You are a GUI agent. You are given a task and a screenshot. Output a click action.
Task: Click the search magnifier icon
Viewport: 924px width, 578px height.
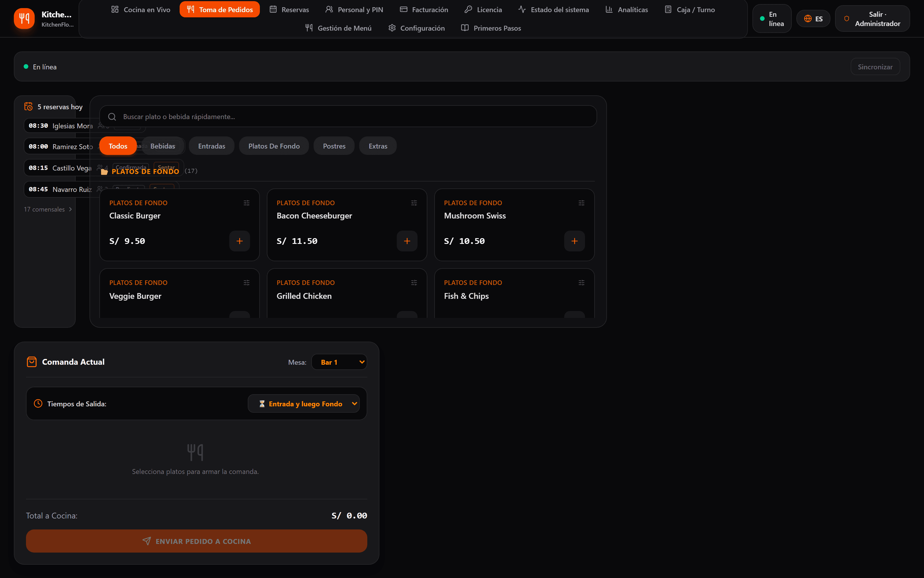(112, 116)
